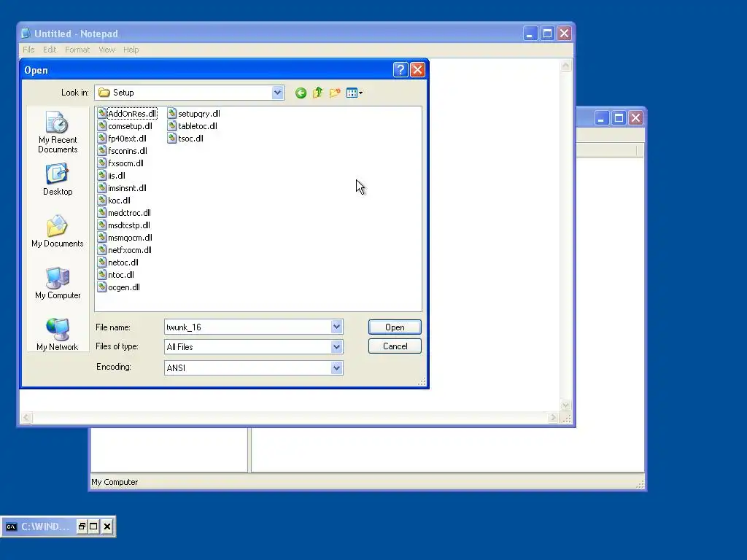The image size is (747, 560).
Task: Select the netfxocm.dll file icon
Action: click(x=101, y=249)
